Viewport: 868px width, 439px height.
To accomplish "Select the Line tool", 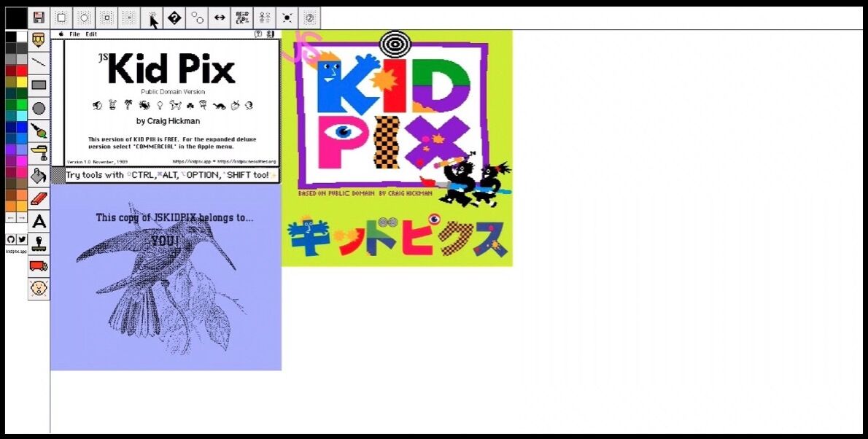I will point(39,63).
